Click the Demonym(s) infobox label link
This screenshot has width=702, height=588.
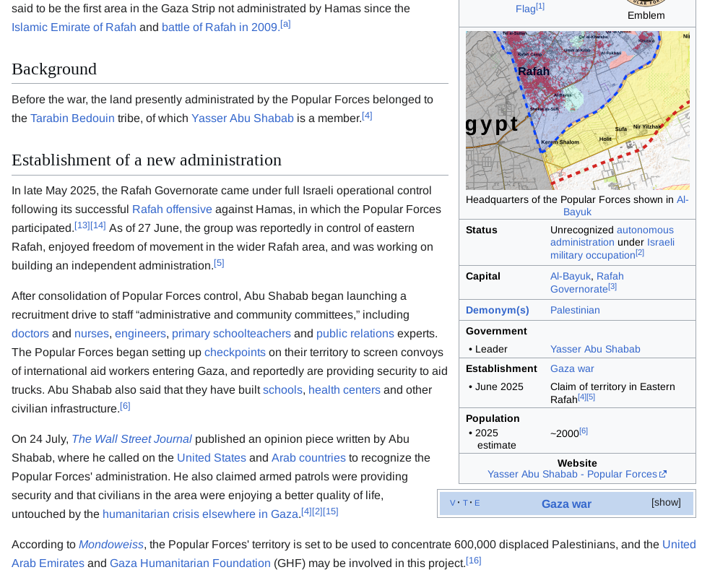[497, 310]
